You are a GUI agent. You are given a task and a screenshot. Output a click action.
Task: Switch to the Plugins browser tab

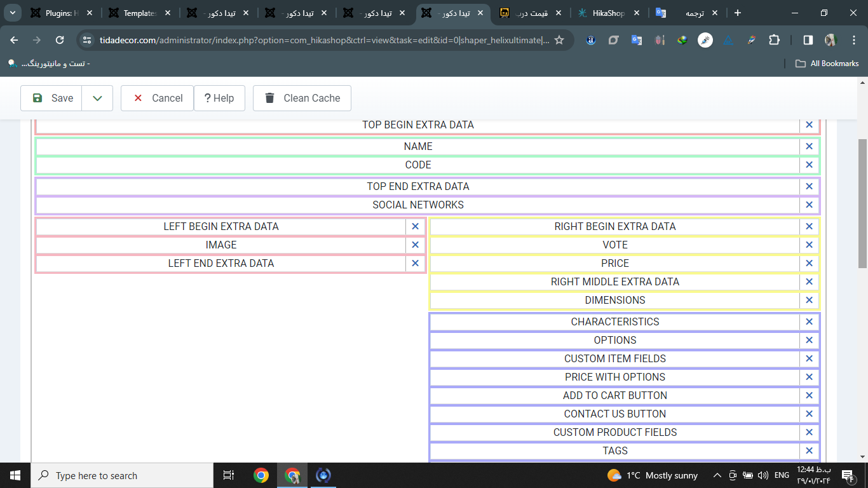(x=62, y=13)
